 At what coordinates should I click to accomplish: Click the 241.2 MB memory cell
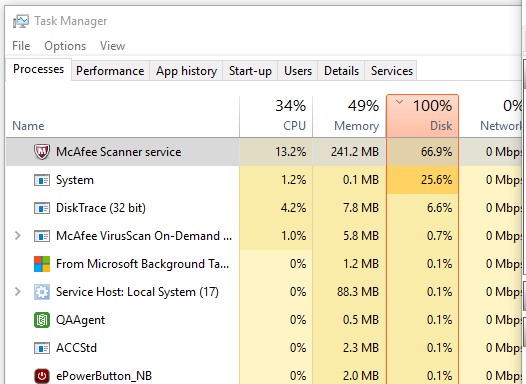pos(349,152)
